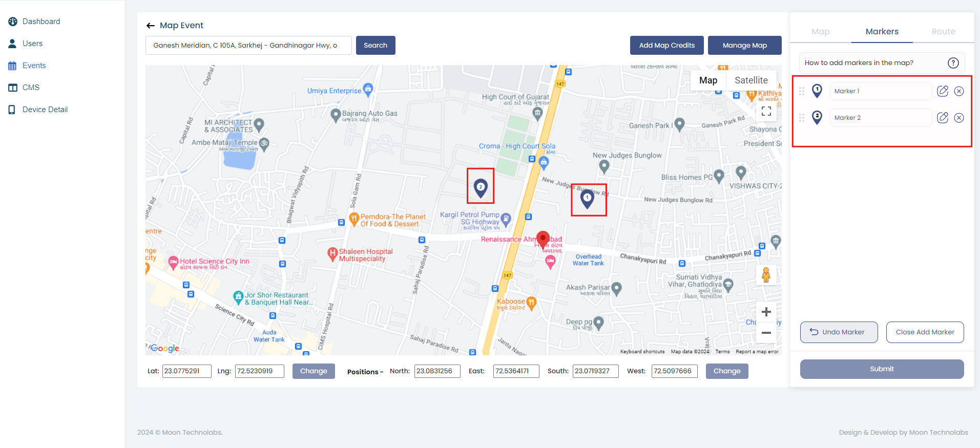
Task: Switch to the Map view type
Action: 708,80
